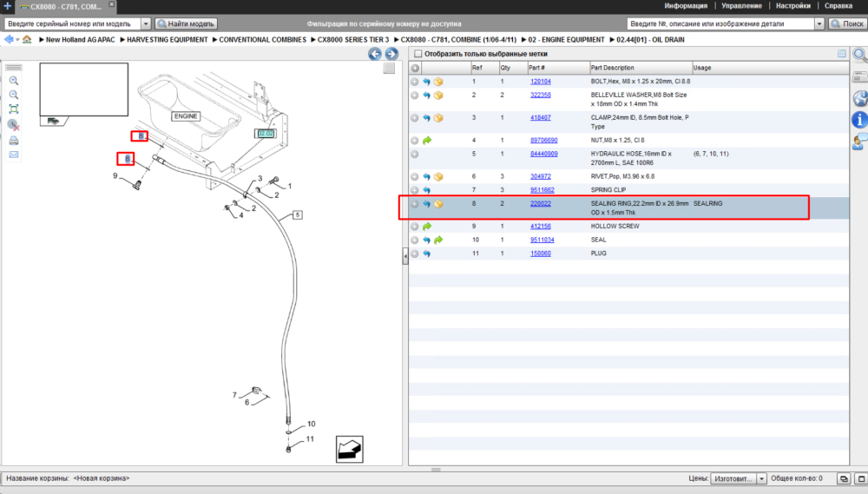The image size is (868, 494).
Task: Click the part number or description search field
Action: 720,23
